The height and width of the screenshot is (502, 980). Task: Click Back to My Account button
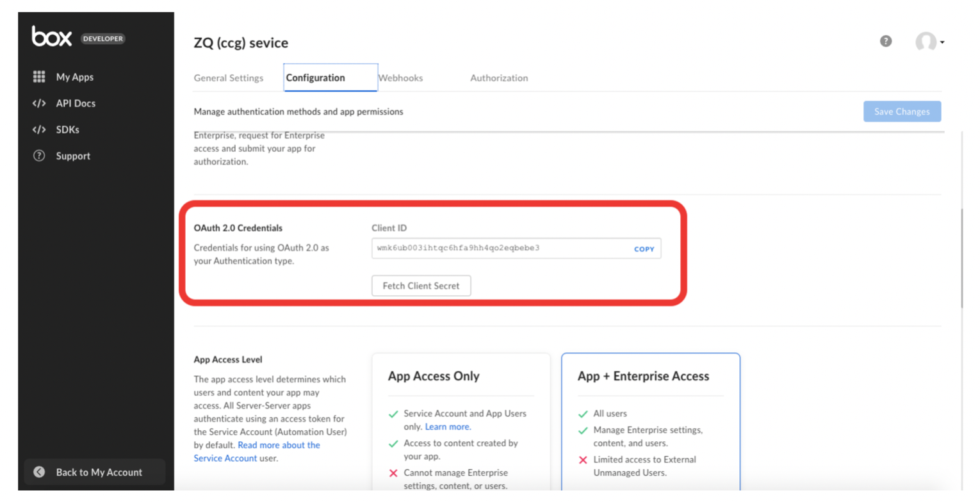[x=95, y=472]
